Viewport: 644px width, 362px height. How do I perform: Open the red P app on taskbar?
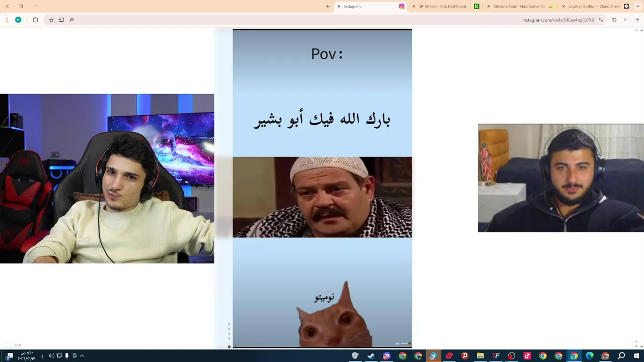[x=465, y=356]
